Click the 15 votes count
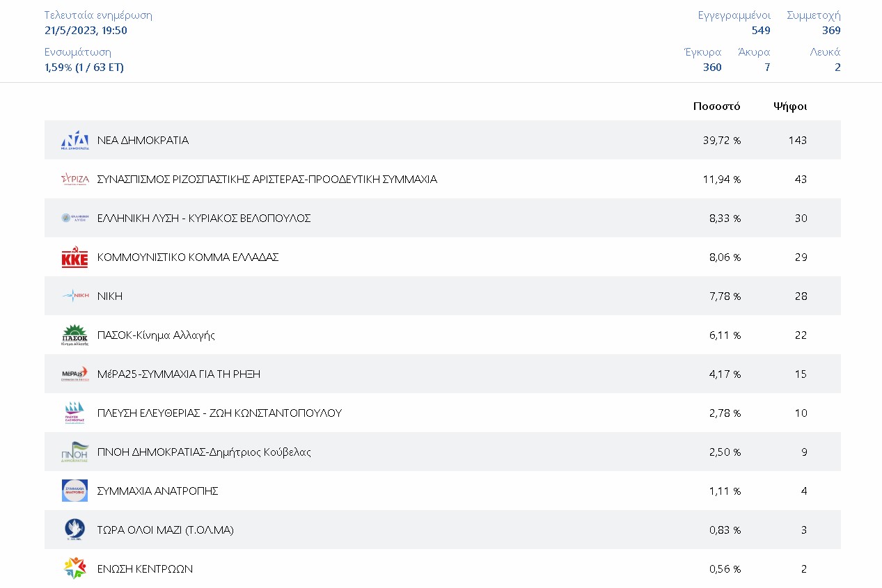This screenshot has height=588, width=882. point(801,374)
